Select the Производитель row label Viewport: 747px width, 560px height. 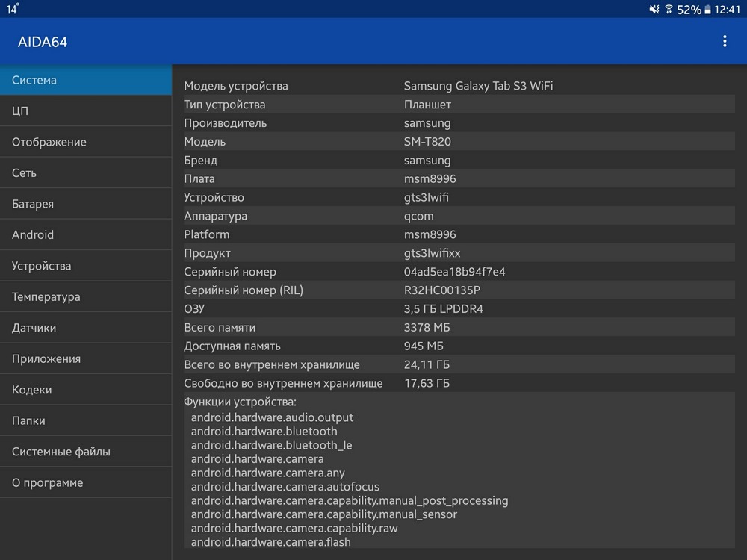(x=226, y=123)
